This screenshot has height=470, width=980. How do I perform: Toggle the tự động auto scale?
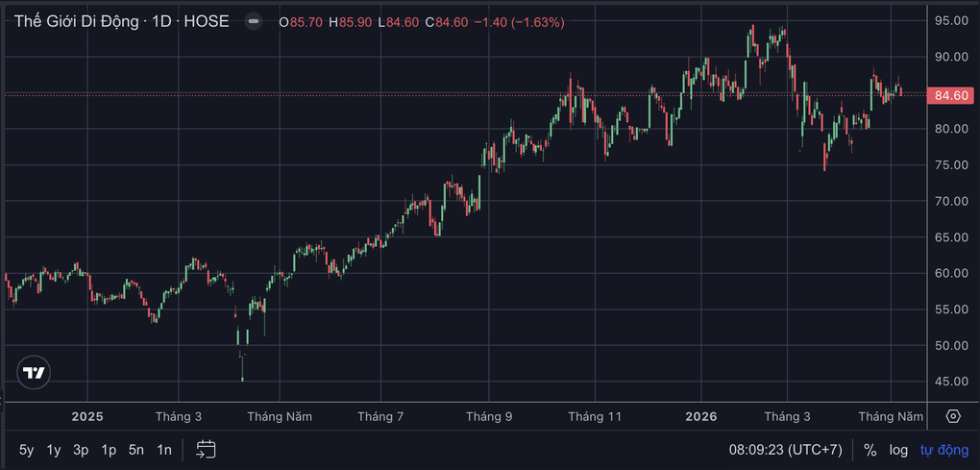[943, 450]
